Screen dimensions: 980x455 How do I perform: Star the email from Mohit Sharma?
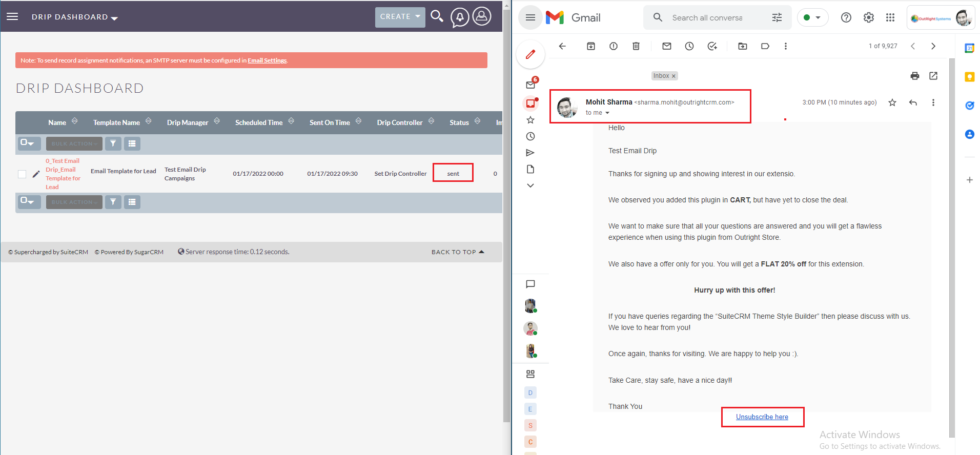(892, 102)
